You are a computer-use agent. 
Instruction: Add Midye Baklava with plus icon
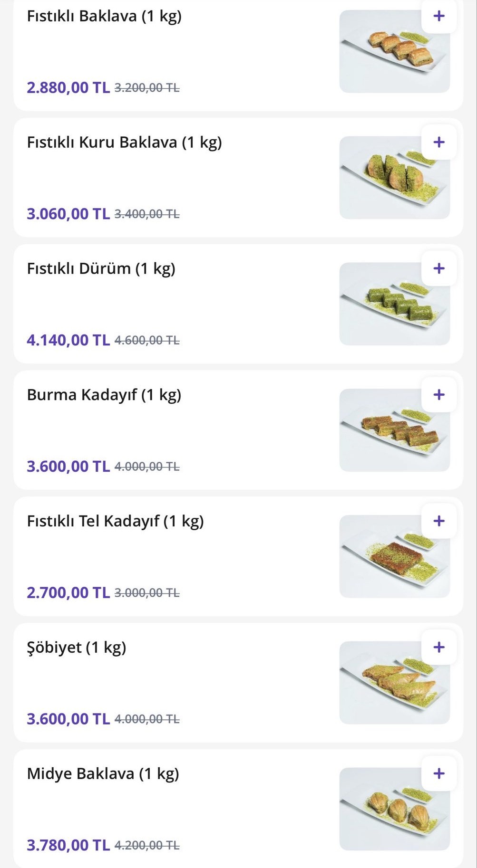439,773
